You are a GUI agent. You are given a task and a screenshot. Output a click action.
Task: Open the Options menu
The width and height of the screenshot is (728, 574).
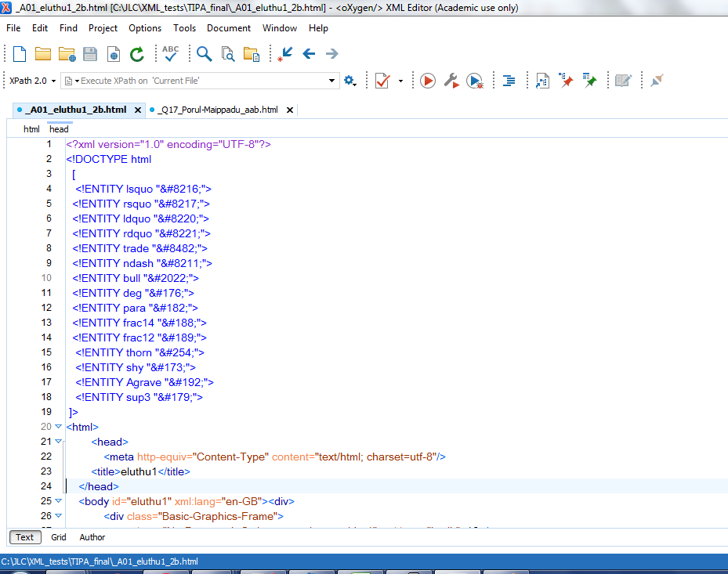145,28
